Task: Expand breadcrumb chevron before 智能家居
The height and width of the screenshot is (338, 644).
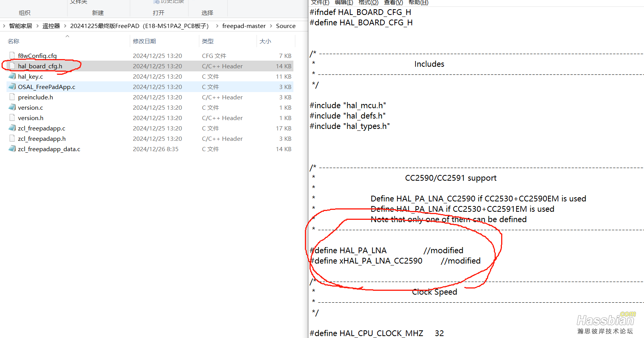Action: click(x=4, y=26)
